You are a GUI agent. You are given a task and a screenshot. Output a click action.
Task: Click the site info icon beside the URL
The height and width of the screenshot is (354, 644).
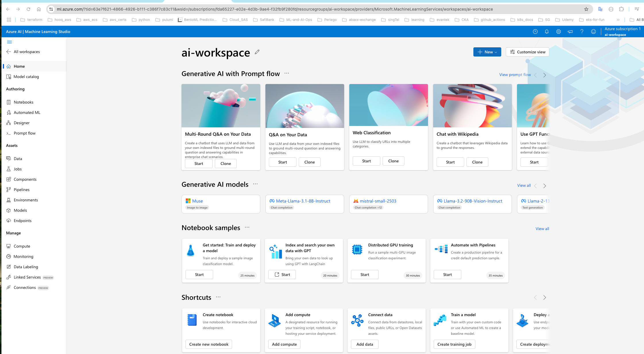tap(51, 9)
